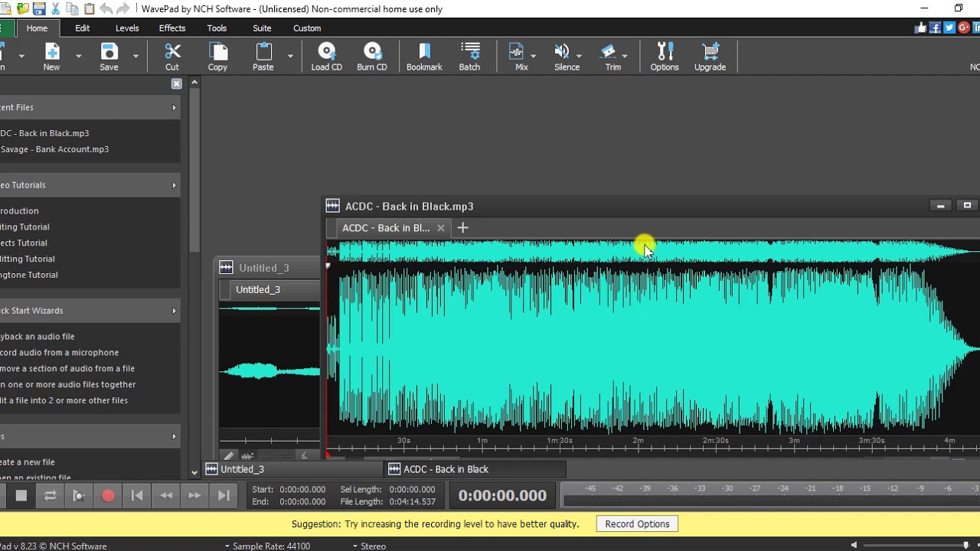
Task: Click the Mix tool icon
Action: point(518,57)
